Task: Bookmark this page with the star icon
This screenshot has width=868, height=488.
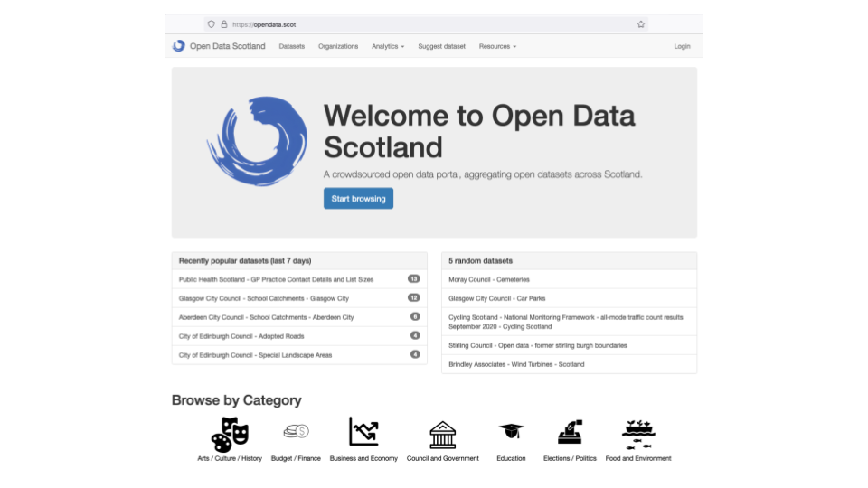Action: point(640,24)
